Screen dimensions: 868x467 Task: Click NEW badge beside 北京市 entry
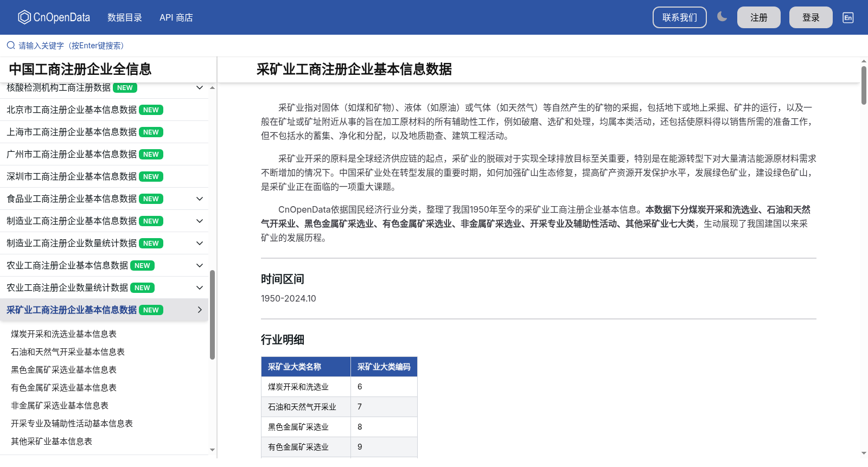[151, 110]
